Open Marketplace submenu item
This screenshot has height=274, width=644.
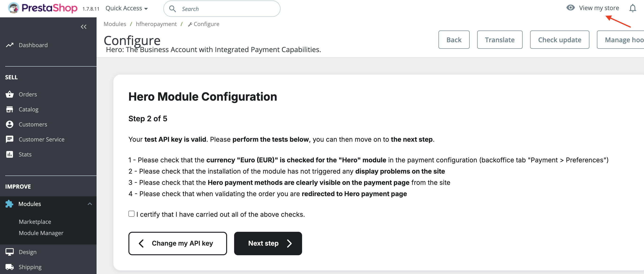point(35,222)
